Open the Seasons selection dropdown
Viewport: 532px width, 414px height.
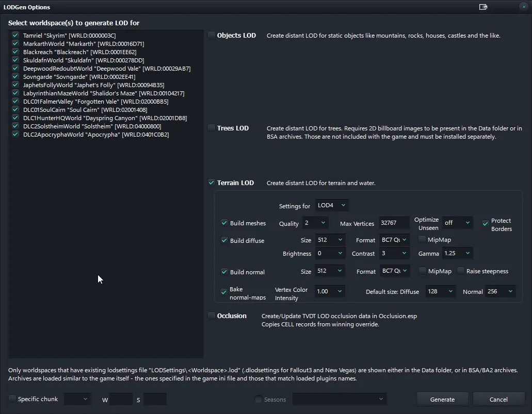click(340, 399)
